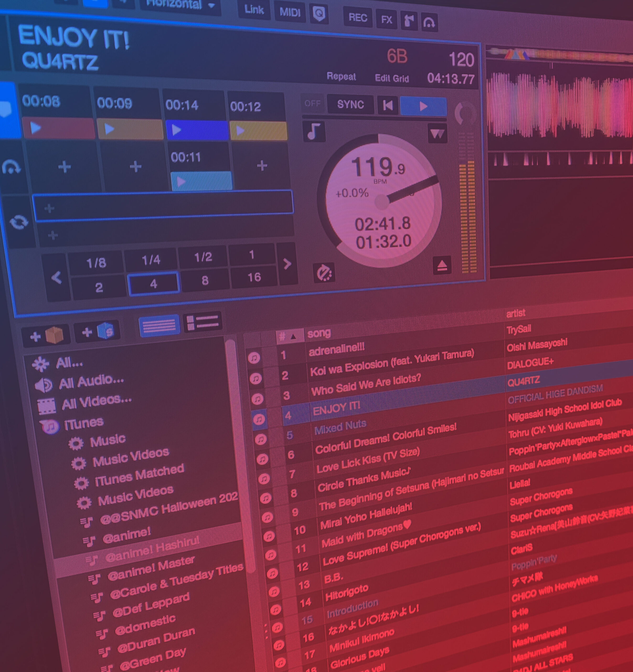Toggle the OFF sync mode button
The height and width of the screenshot is (672, 633).
point(312,103)
